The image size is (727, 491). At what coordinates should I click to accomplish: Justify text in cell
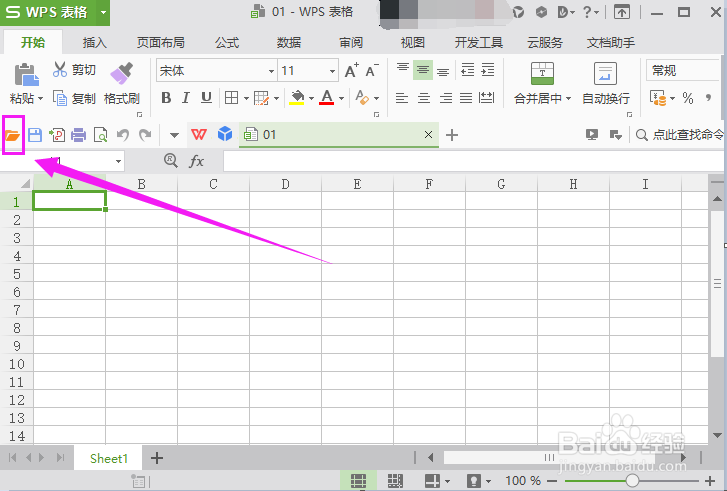(466, 98)
